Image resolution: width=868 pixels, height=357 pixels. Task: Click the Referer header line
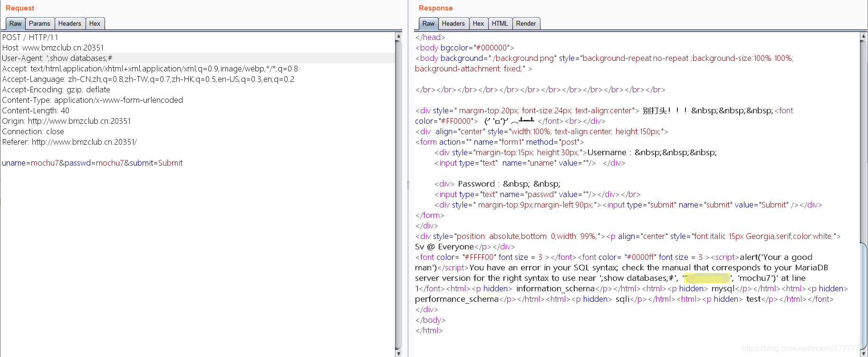69,142
